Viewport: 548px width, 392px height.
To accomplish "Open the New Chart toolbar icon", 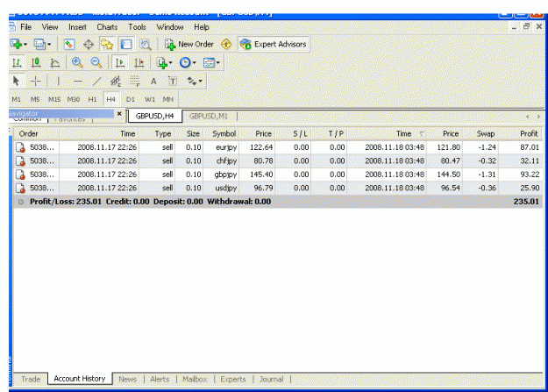I will tap(16, 44).
